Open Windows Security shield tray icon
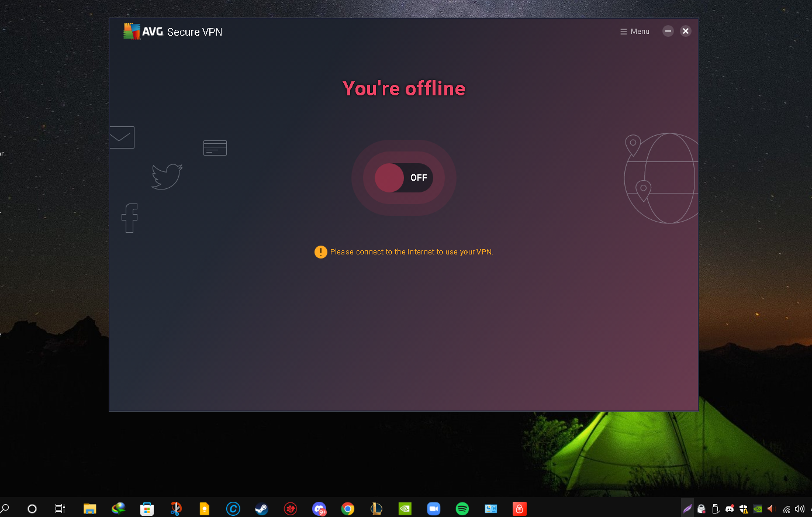 click(x=744, y=509)
